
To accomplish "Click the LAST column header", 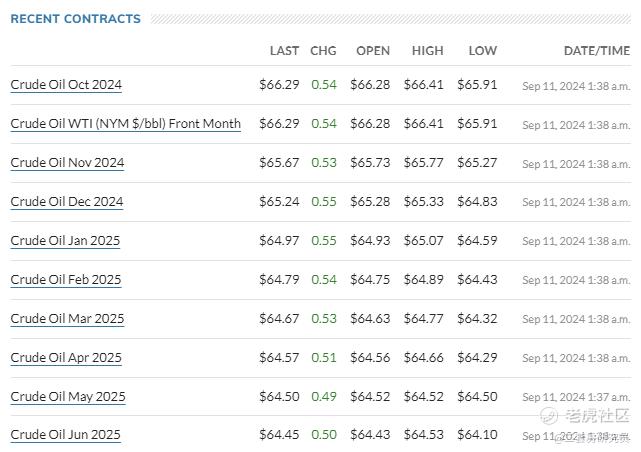I will 284,51.
